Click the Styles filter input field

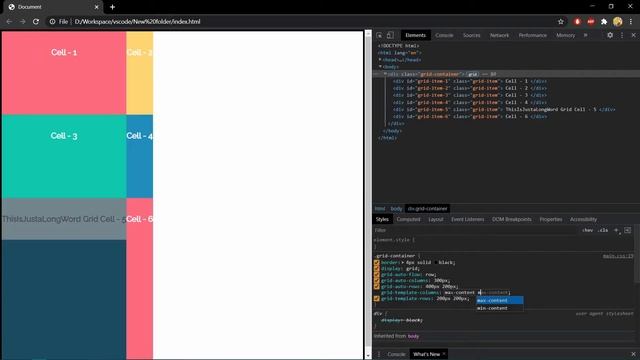(x=476, y=230)
